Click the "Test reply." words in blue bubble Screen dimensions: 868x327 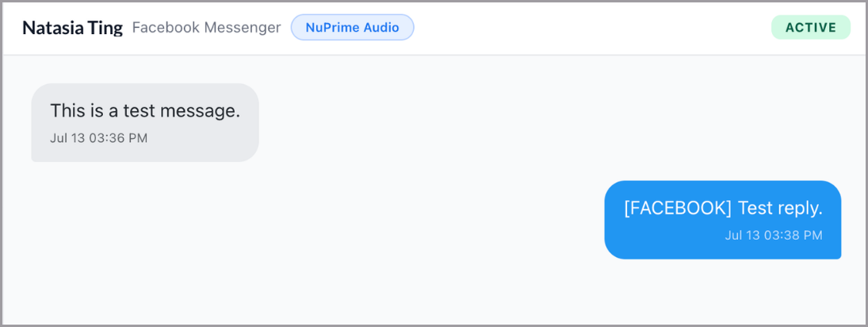tap(781, 209)
